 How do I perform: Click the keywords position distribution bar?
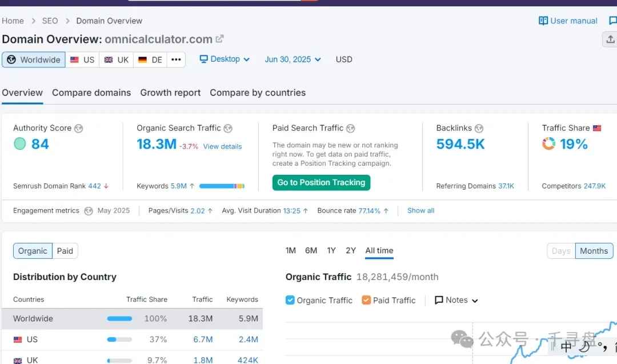[222, 186]
